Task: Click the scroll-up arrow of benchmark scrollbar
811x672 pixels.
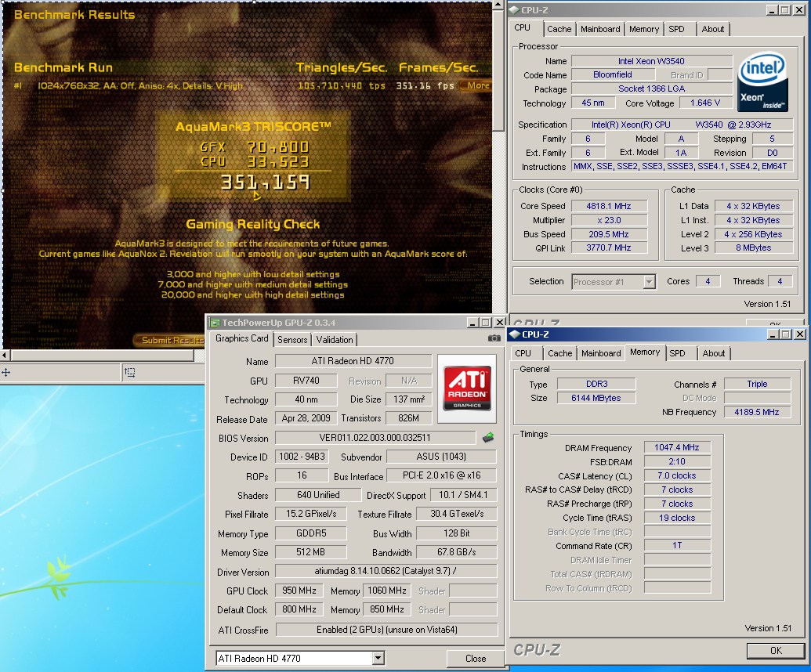Action: [x=498, y=5]
